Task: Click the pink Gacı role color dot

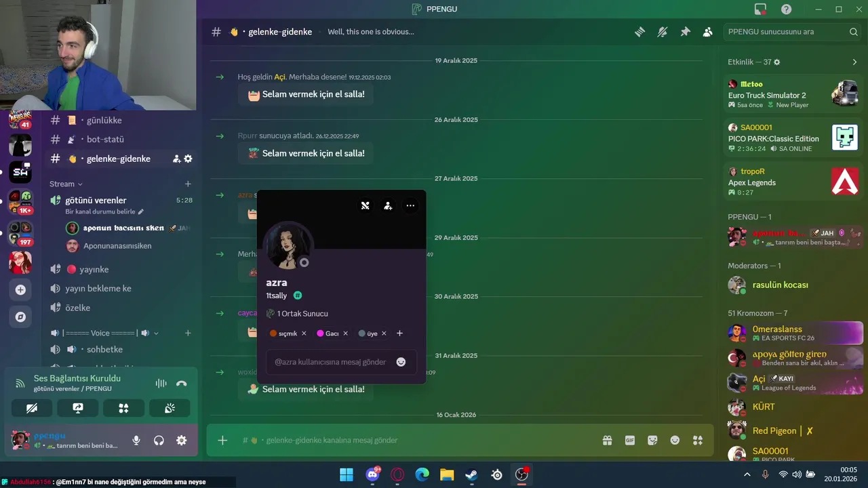Action: click(x=320, y=333)
